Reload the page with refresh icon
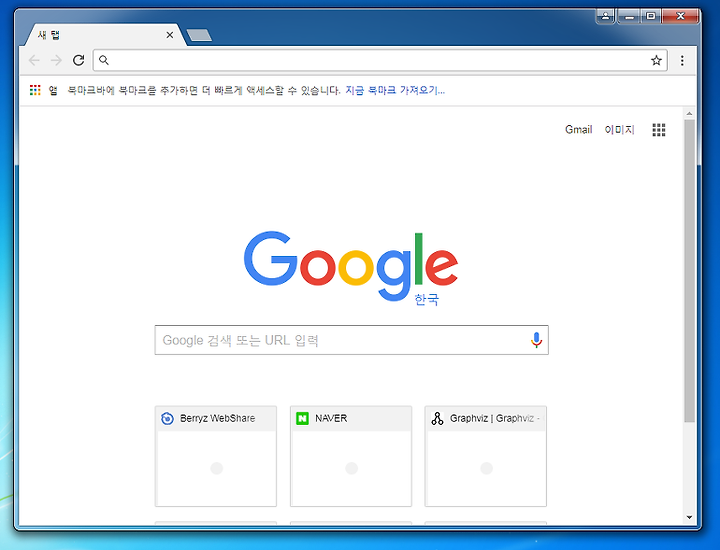 coord(79,60)
